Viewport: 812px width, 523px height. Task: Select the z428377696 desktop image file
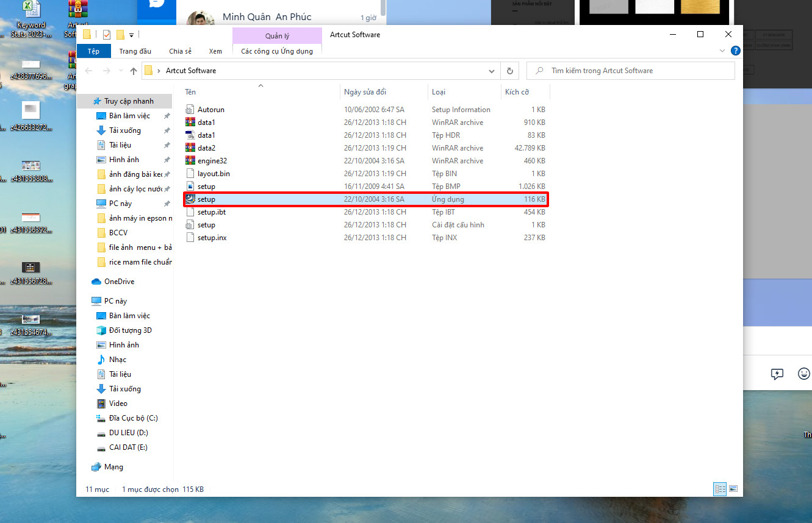click(31, 69)
